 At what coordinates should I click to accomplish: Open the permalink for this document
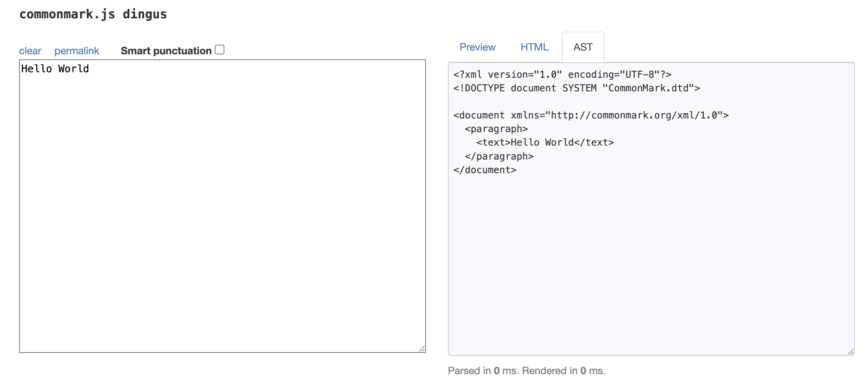point(76,51)
